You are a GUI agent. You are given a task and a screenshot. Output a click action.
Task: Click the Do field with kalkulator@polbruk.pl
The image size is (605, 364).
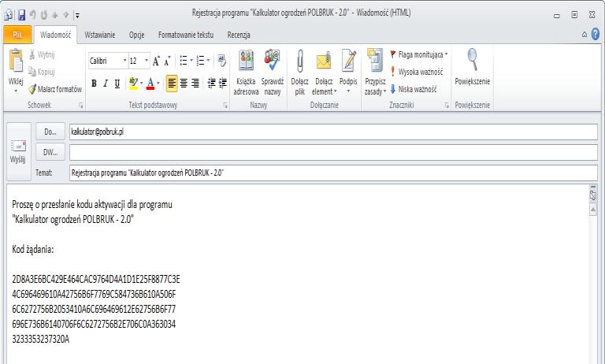pos(333,132)
